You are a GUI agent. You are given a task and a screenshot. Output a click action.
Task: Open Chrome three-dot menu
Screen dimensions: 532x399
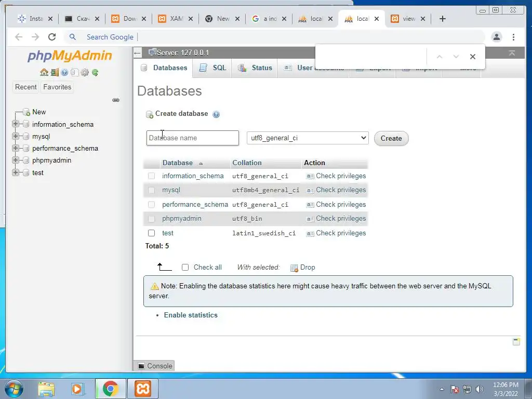[514, 37]
